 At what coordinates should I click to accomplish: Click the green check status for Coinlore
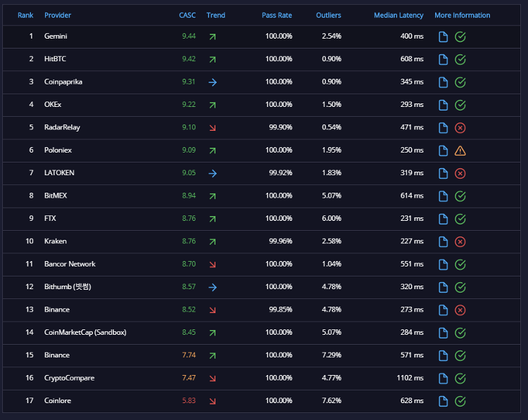point(460,401)
